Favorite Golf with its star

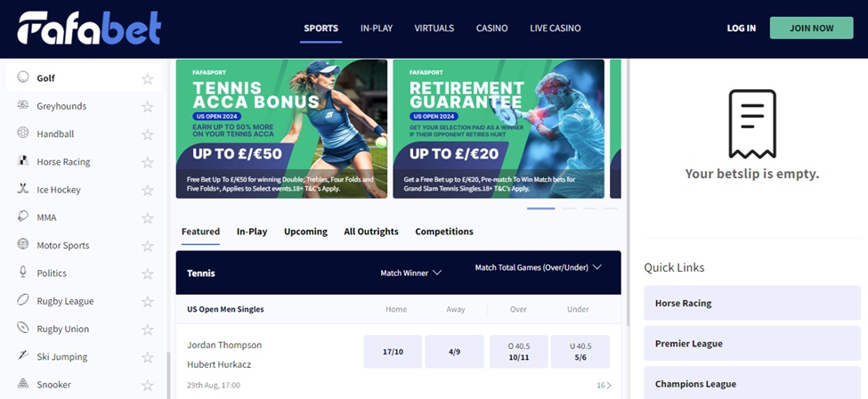pos(147,78)
